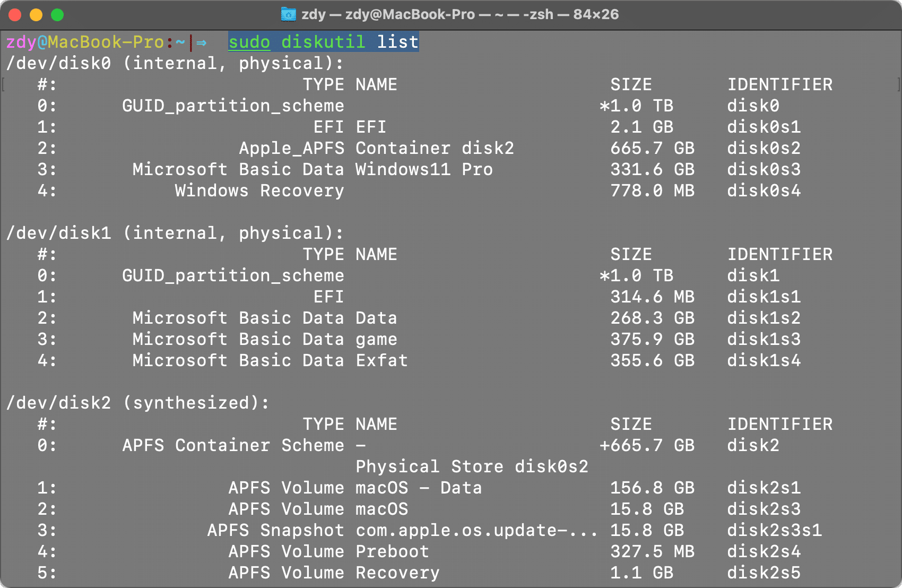Screen dimensions: 902x588
Task: Click the identifier 'disk0s4'
Action: tap(764, 191)
